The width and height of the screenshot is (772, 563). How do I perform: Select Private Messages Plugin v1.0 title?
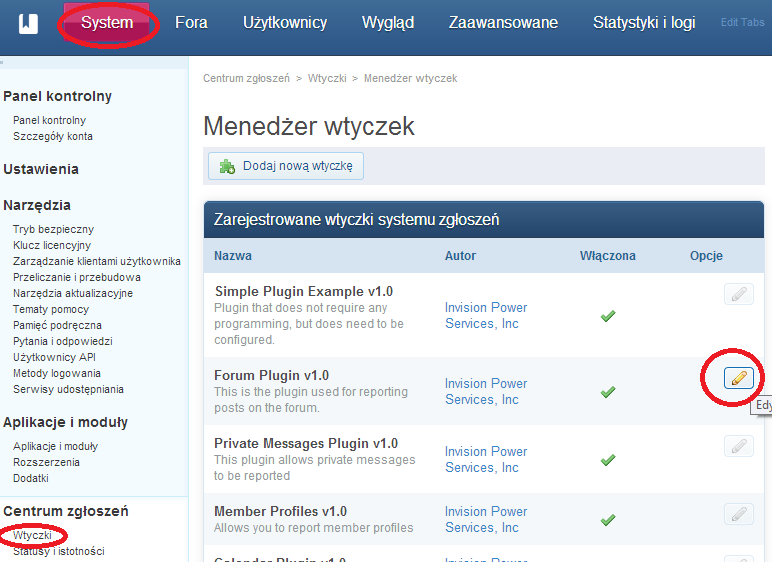(306, 443)
